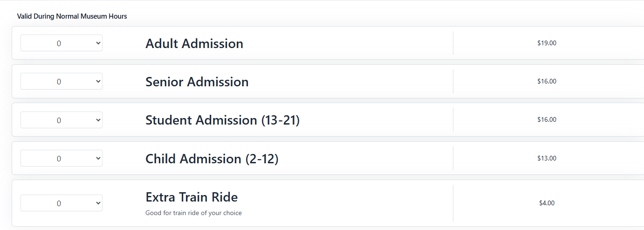The height and width of the screenshot is (230, 644).
Task: Expand the Extra Train Ride quantity selector
Action: pos(61,203)
